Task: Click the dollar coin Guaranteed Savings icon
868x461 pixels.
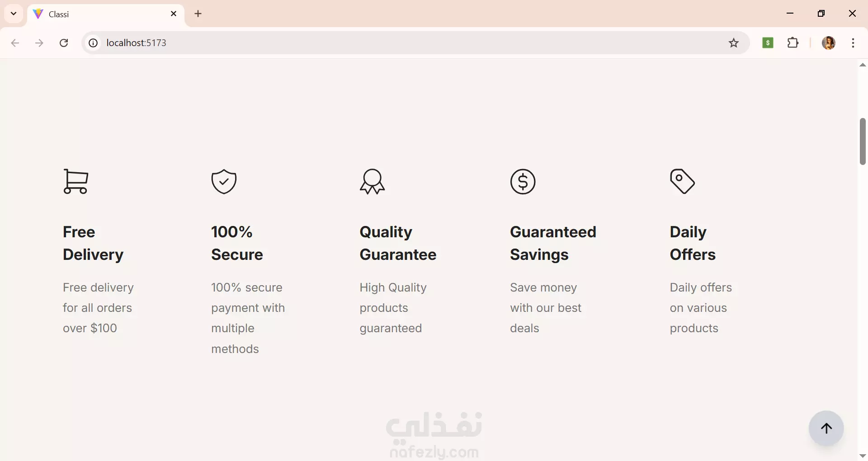Action: (x=523, y=182)
